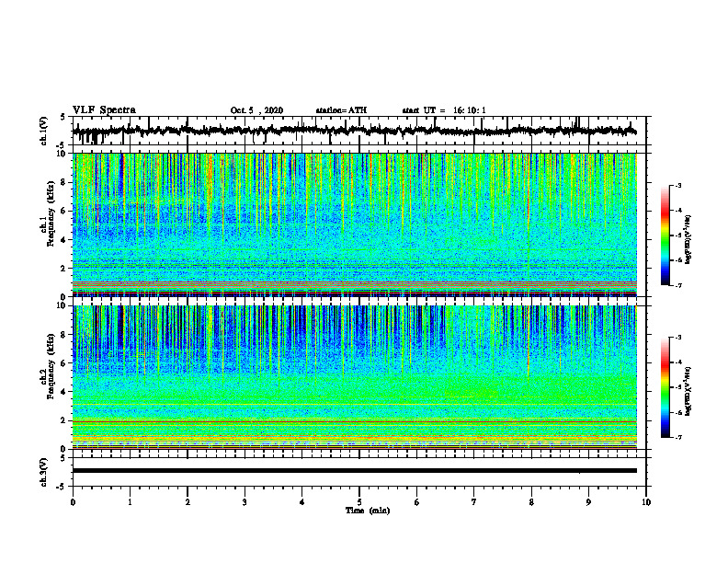Screen dimensions: 728x563
Task: Click the '-7' tick on ch.2 color bar
Action: [x=677, y=437]
